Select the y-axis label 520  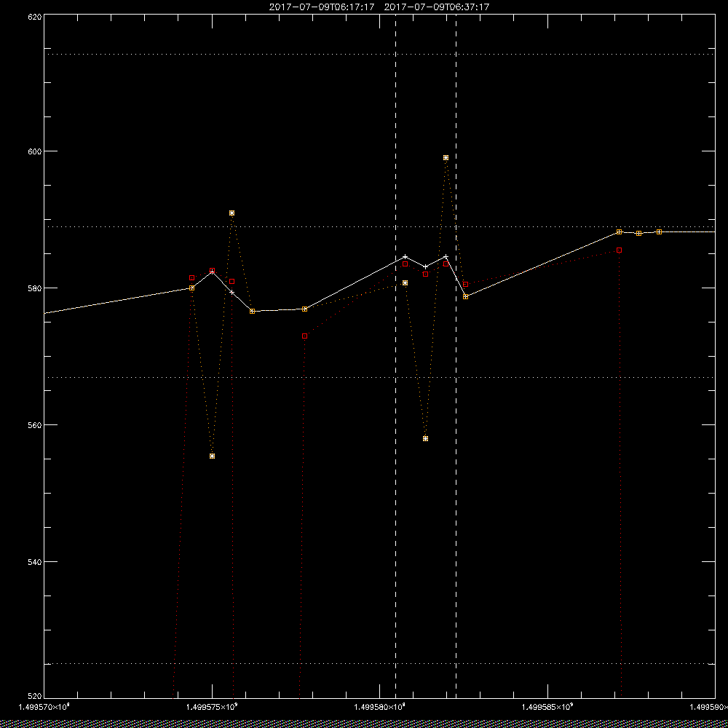tap(35, 696)
